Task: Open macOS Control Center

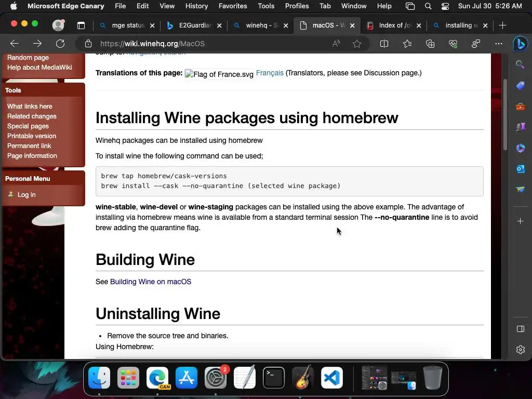Action: coord(445,6)
